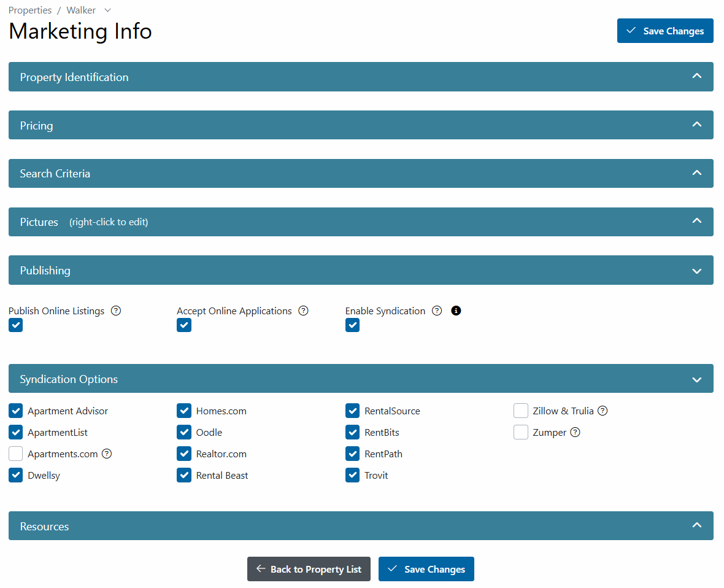Image resolution: width=724 pixels, height=588 pixels.
Task: Uncheck Homes.com checkbox
Action: point(184,411)
